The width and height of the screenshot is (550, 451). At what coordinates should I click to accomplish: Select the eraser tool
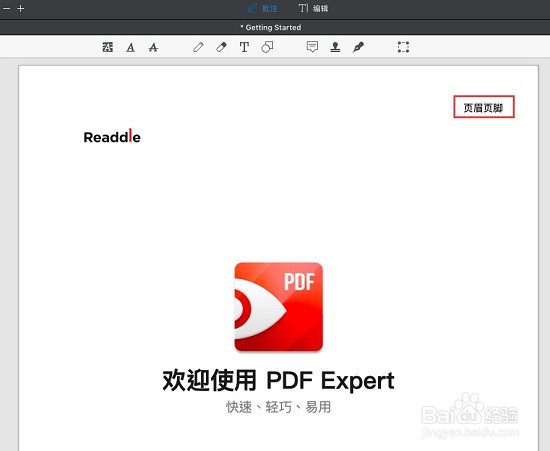click(221, 47)
